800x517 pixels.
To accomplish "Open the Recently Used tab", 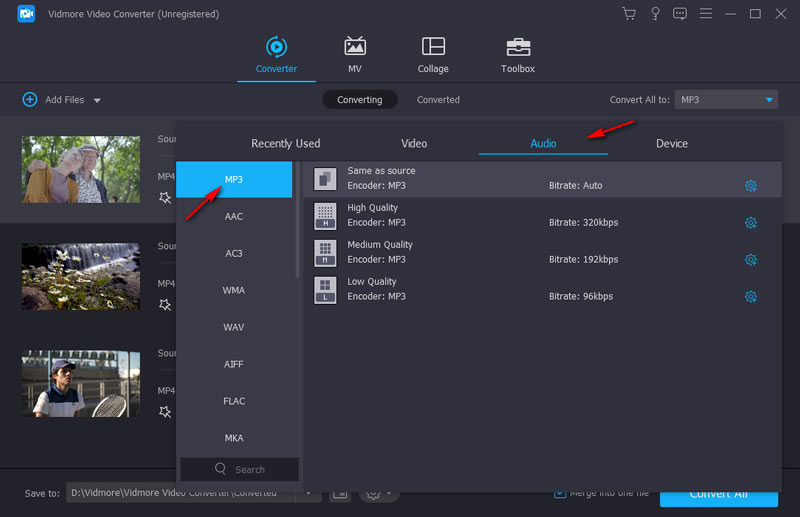I will [286, 144].
